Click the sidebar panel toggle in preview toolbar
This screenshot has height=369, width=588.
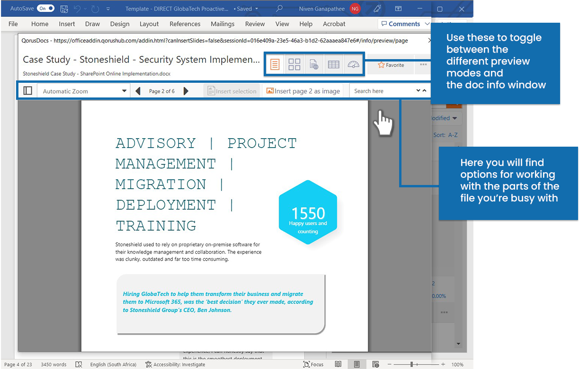pos(27,90)
